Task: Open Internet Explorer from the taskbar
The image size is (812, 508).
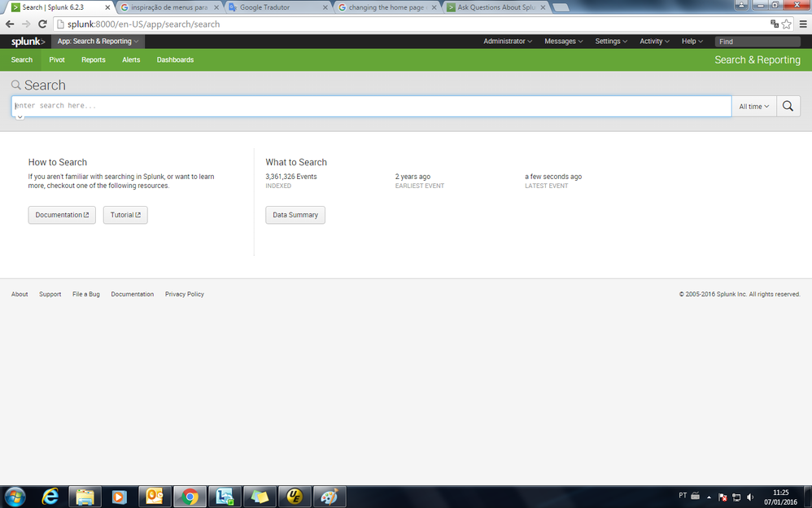Action: [x=50, y=496]
